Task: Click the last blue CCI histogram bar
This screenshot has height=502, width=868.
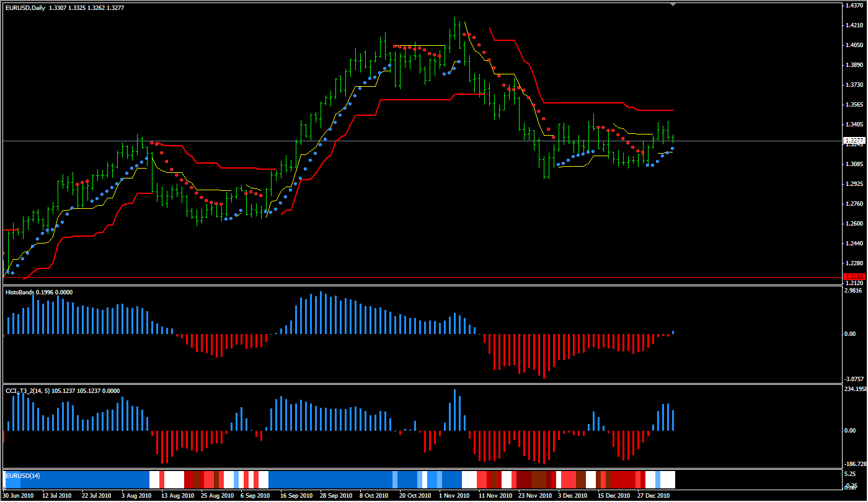Action: 673,420
